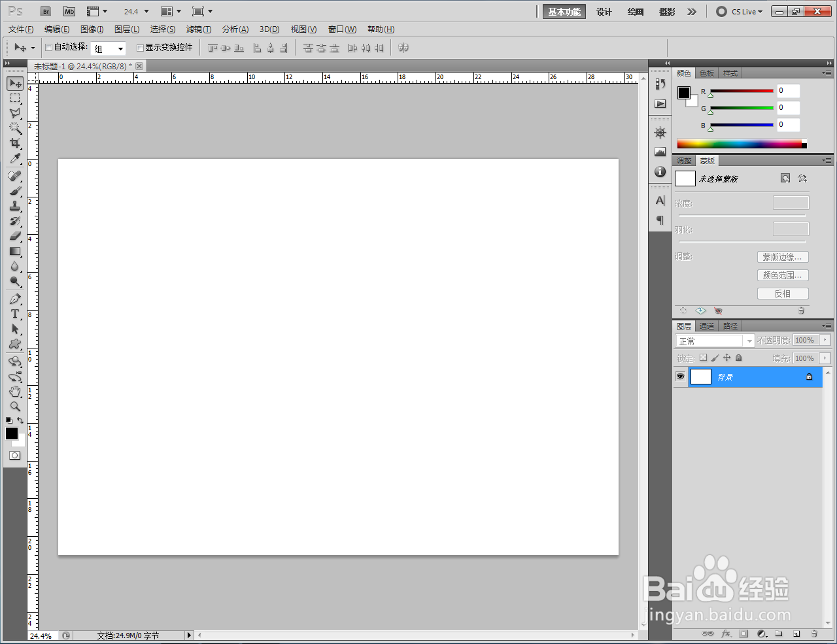Hide the 背景 layer with eye icon
The height and width of the screenshot is (644, 837).
pos(680,377)
